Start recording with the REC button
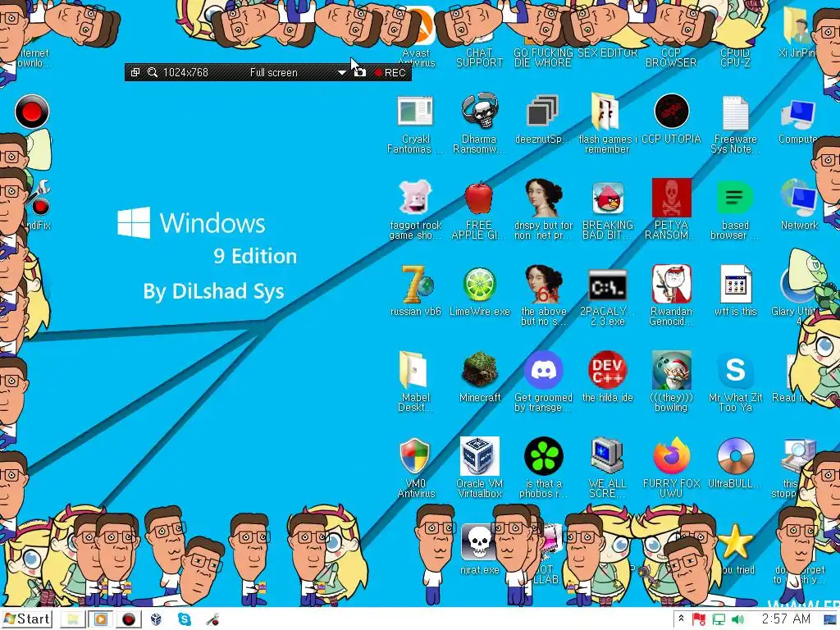This screenshot has height=630, width=840. coord(390,72)
